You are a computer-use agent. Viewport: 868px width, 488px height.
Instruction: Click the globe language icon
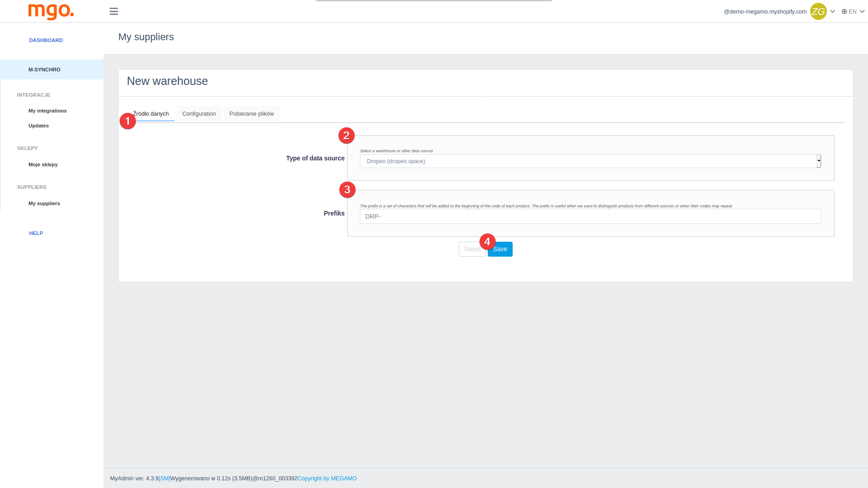(x=844, y=12)
